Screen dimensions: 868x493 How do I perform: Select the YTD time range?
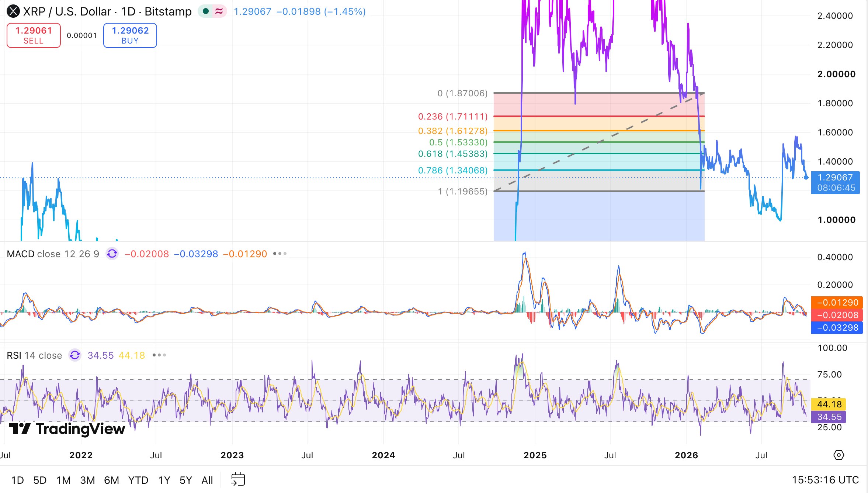(x=138, y=480)
